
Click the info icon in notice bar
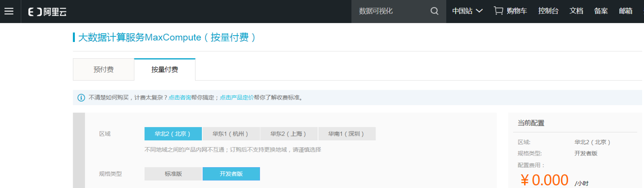81,98
